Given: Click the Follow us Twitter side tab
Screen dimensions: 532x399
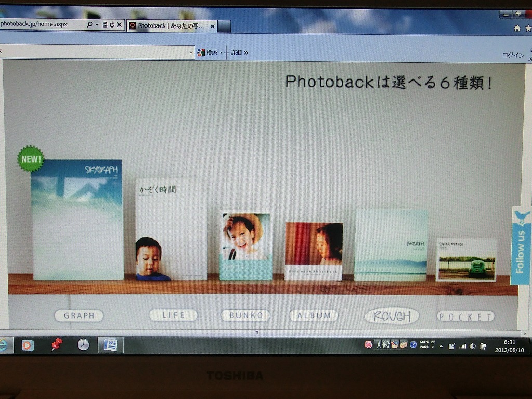Looking at the screenshot, I should (521, 246).
